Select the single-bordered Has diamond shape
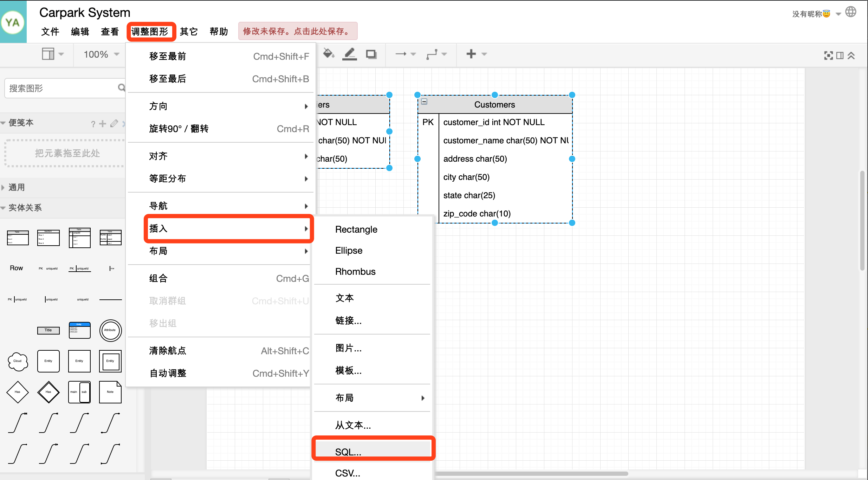 18,392
